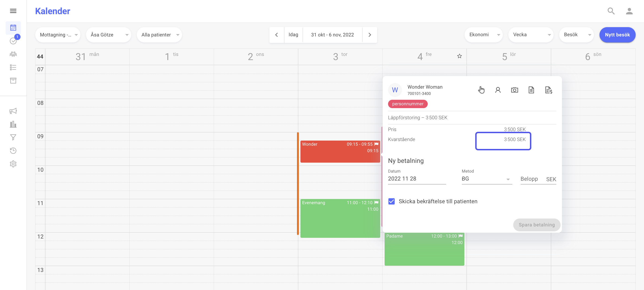
Task: Click the Datum field 2022 11 28
Action: 417,179
